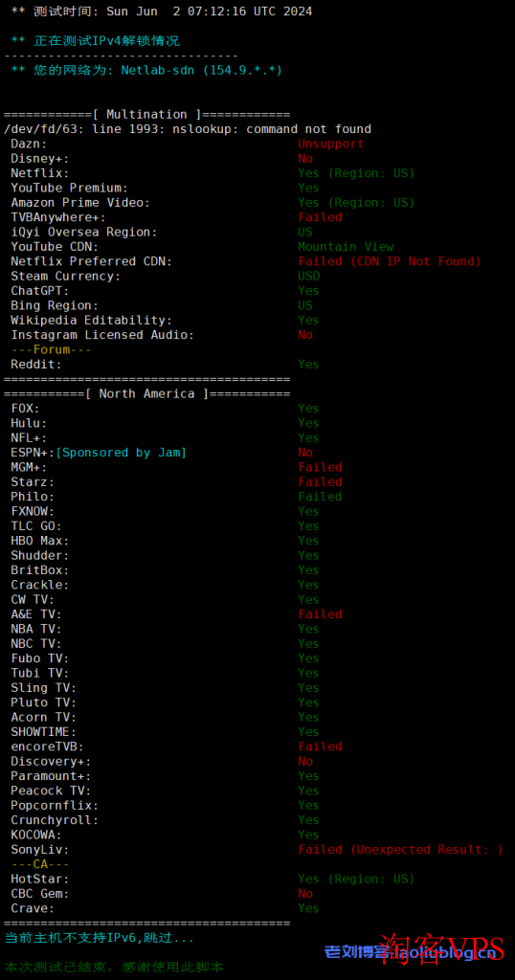Select the red "Unsupport" result for Dazn
Viewport: 515px width, 980px height.
[x=330, y=144]
